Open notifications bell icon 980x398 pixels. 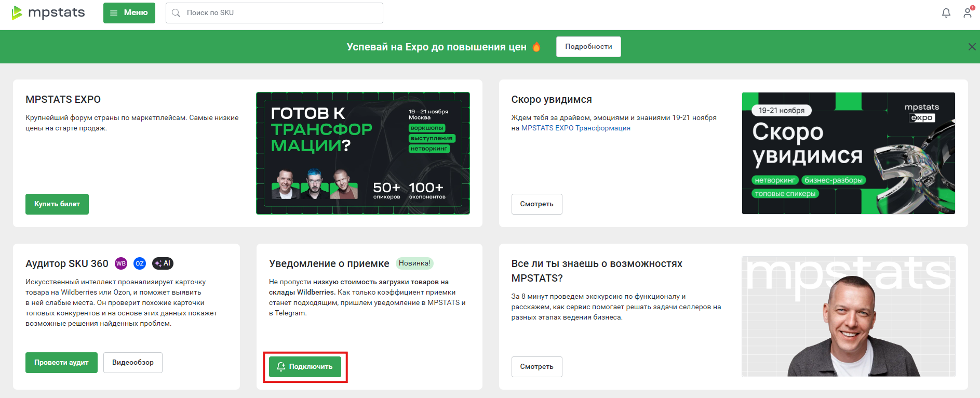click(x=946, y=13)
